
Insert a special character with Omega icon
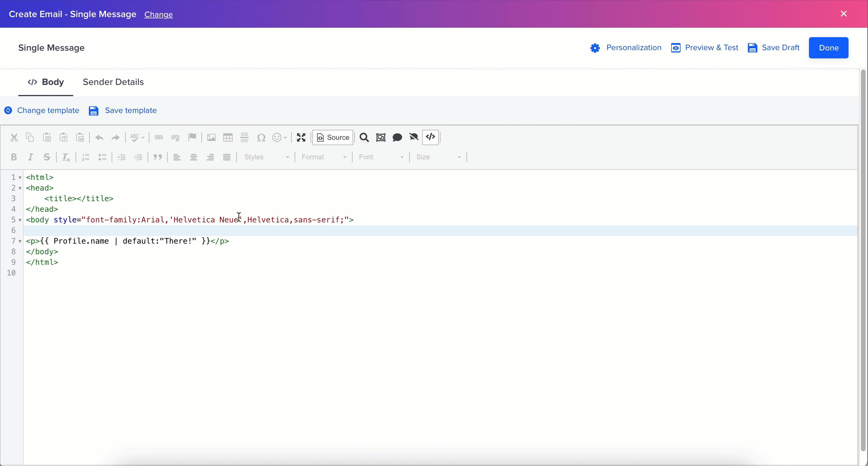262,137
